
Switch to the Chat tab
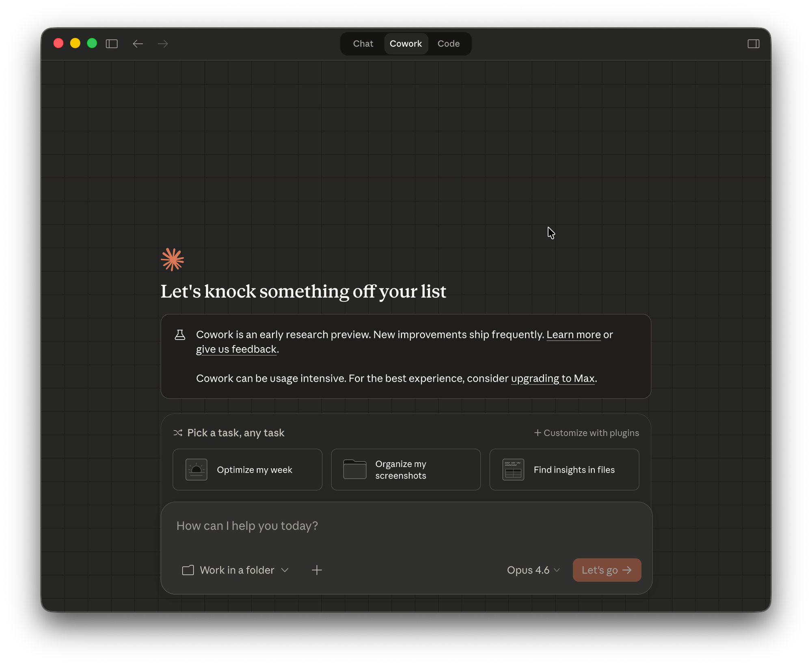(363, 43)
